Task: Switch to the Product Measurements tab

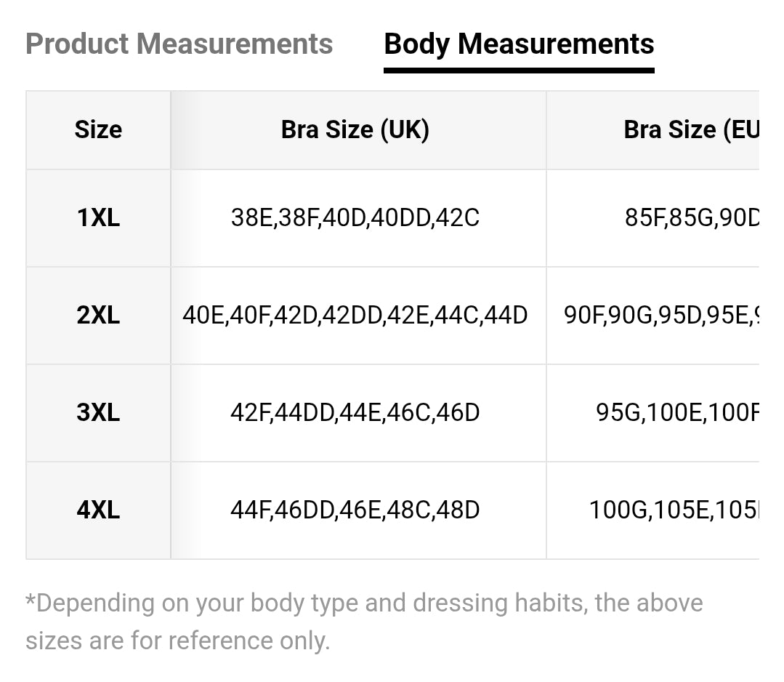Action: 179,44
